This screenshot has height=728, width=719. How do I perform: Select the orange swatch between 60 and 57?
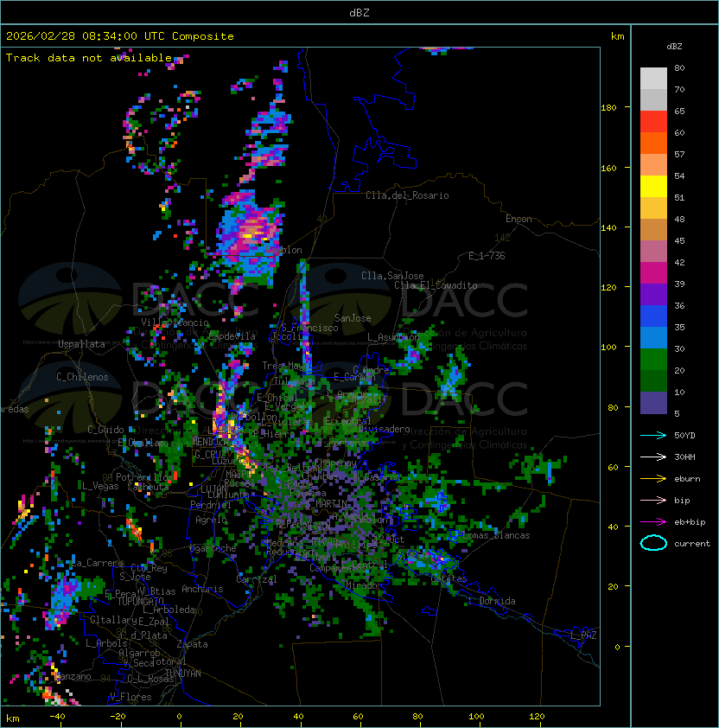click(x=653, y=143)
